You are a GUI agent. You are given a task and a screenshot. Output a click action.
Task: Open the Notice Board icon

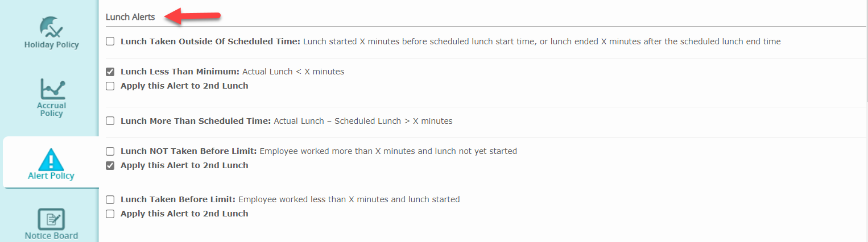click(51, 219)
